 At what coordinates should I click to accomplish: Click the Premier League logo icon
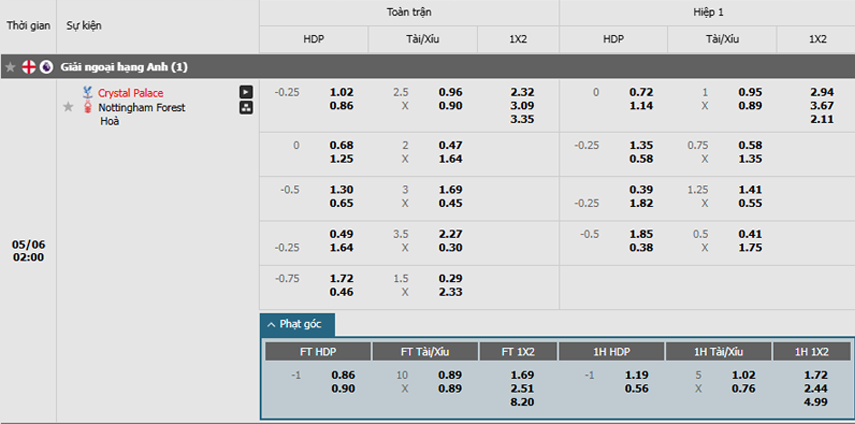tap(46, 68)
